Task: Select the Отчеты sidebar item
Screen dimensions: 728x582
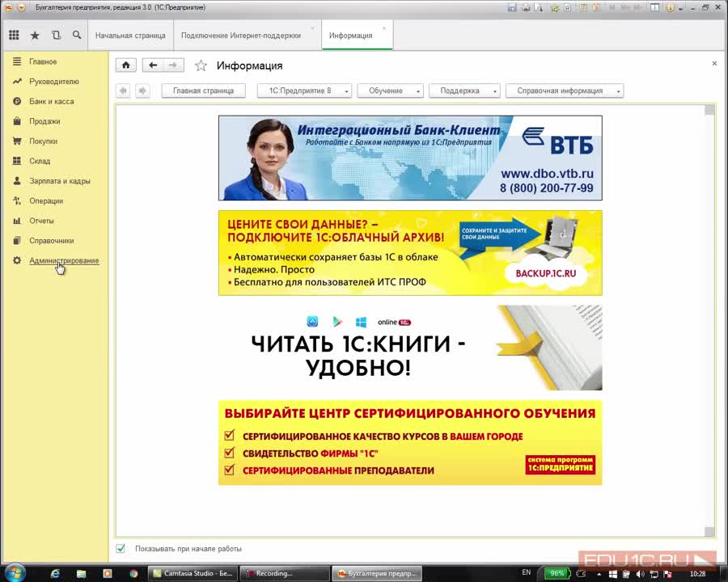Action: [42, 221]
